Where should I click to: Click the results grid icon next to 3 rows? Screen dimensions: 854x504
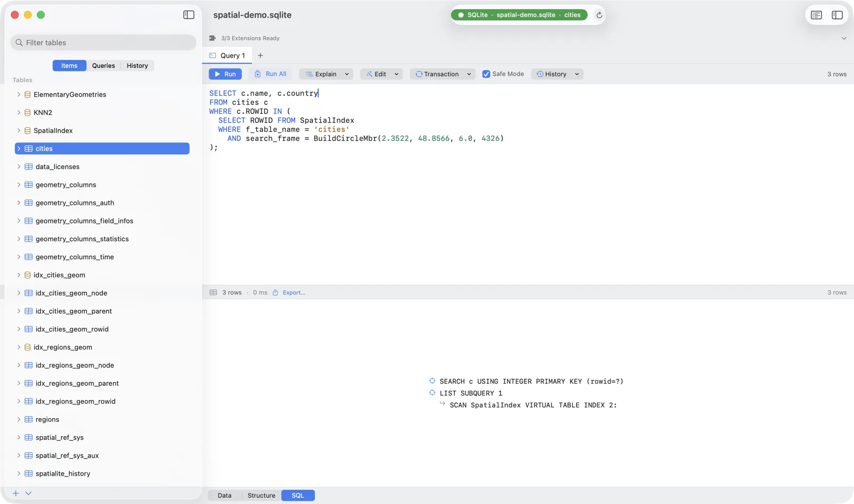pos(213,292)
